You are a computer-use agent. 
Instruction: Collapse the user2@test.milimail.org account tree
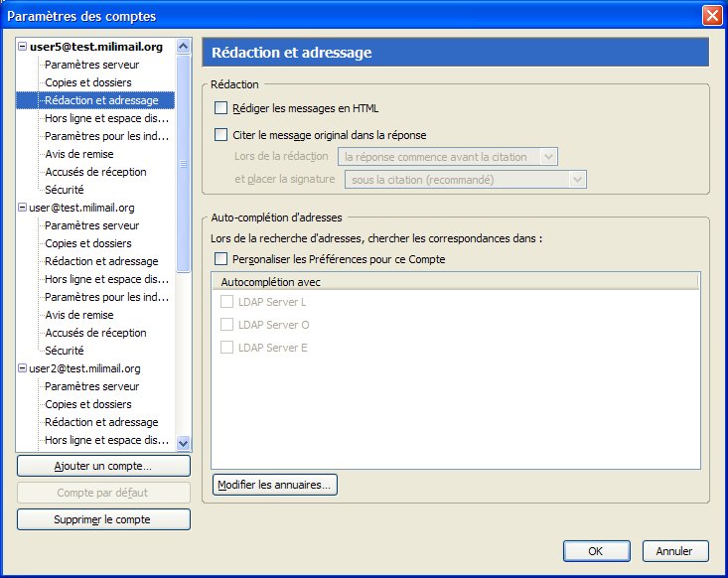coord(23,368)
